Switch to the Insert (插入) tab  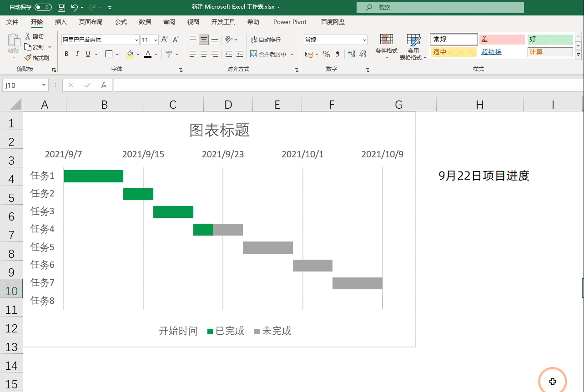click(x=61, y=22)
